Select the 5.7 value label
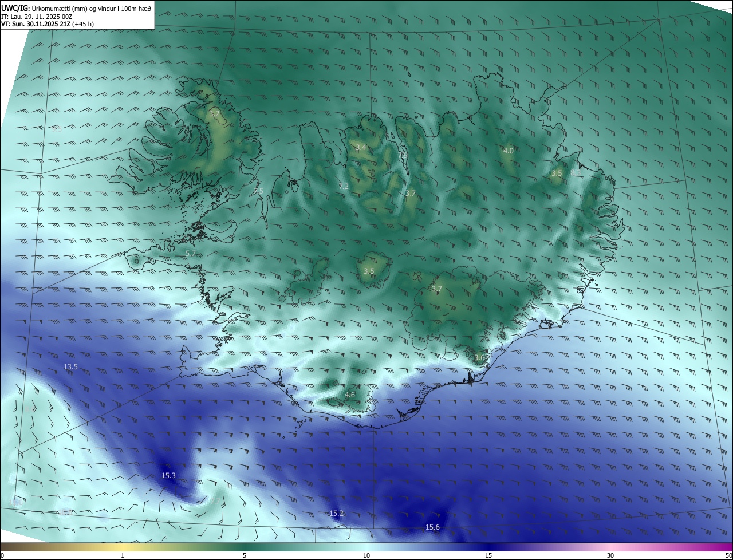Viewport: 733px width, 560px height. point(191,253)
